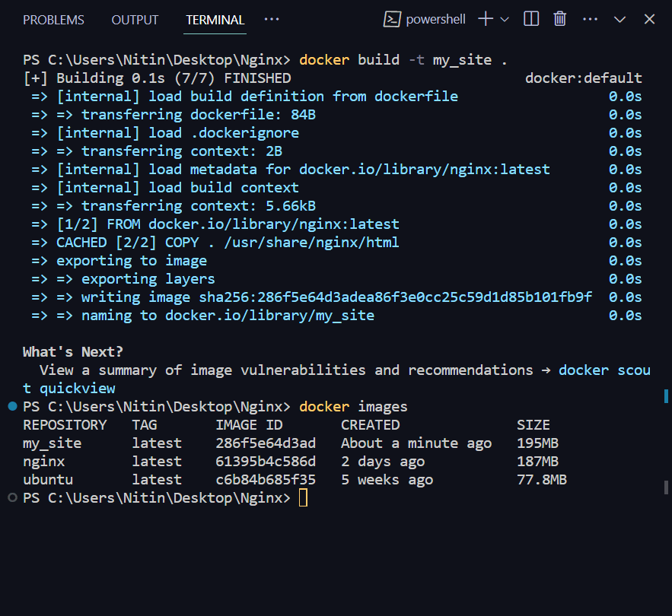Image resolution: width=672 pixels, height=616 pixels.
Task: Open the OUTPUT tab
Action: (x=135, y=20)
